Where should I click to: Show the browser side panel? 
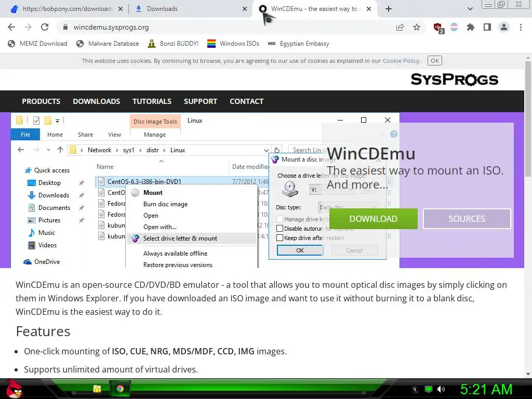(487, 27)
